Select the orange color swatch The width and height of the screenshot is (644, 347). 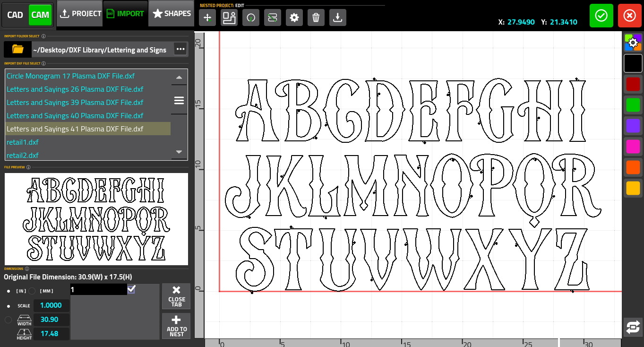click(x=633, y=167)
